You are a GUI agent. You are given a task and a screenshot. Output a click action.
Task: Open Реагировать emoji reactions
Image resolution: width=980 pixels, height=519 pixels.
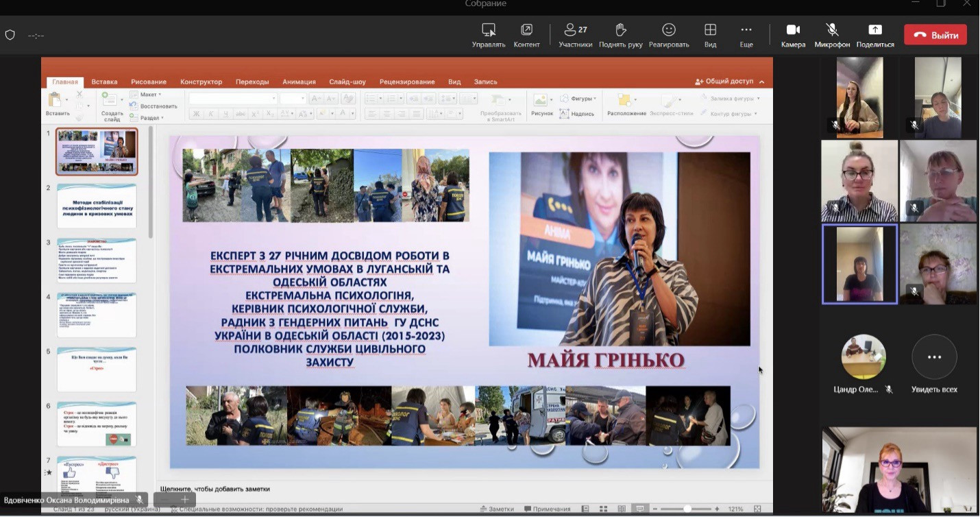click(668, 30)
